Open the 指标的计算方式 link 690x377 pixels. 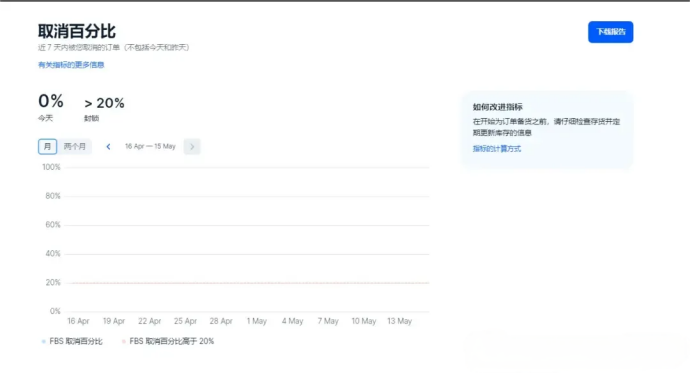pos(496,149)
